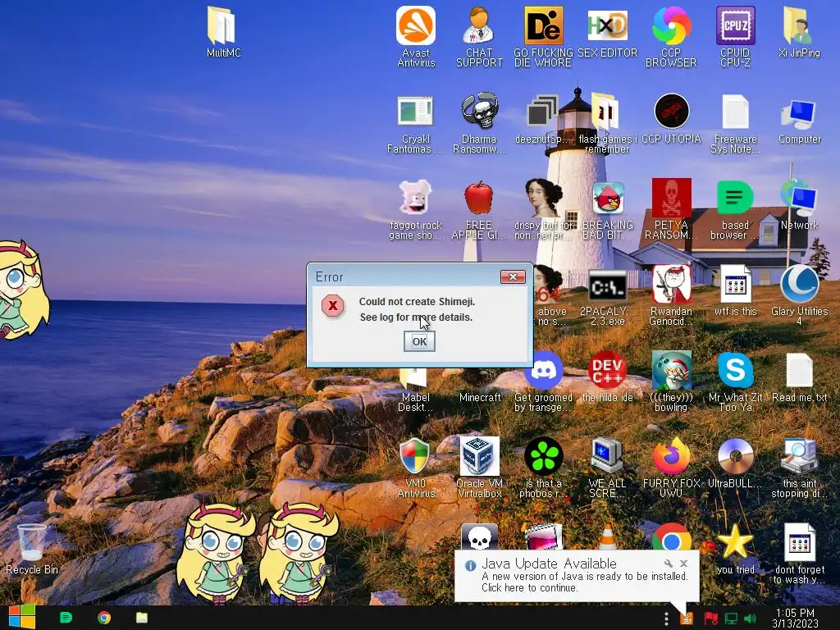840x630 pixels.
Task: Open the Skype icon on the desktop
Action: pos(735,381)
